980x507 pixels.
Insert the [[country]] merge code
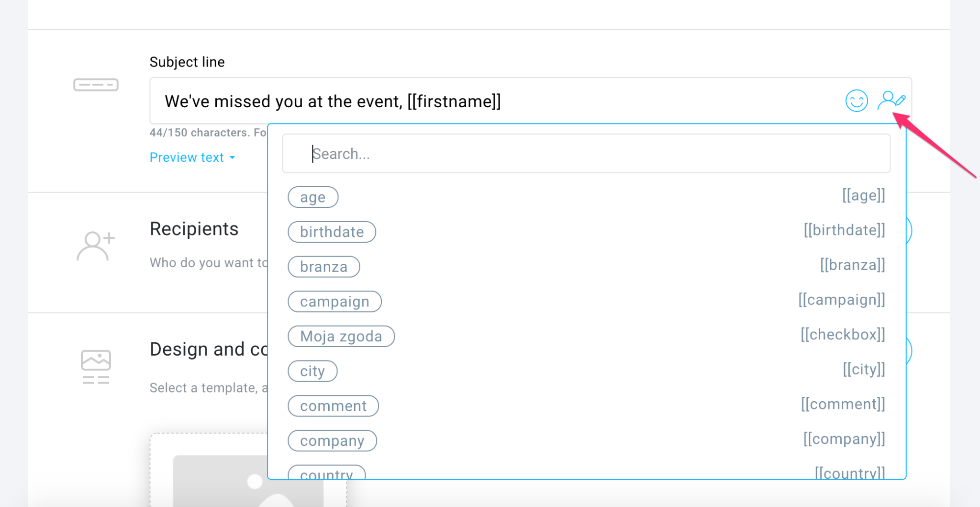coord(850,473)
